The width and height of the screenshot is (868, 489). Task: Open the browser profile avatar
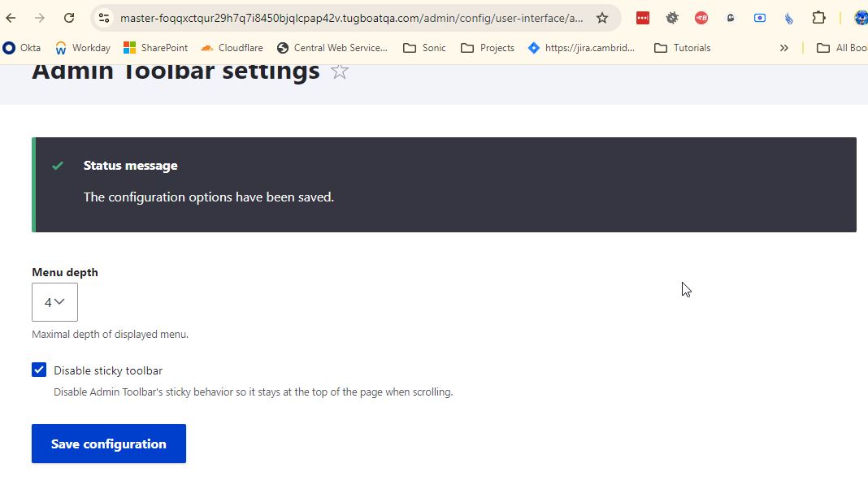click(860, 18)
